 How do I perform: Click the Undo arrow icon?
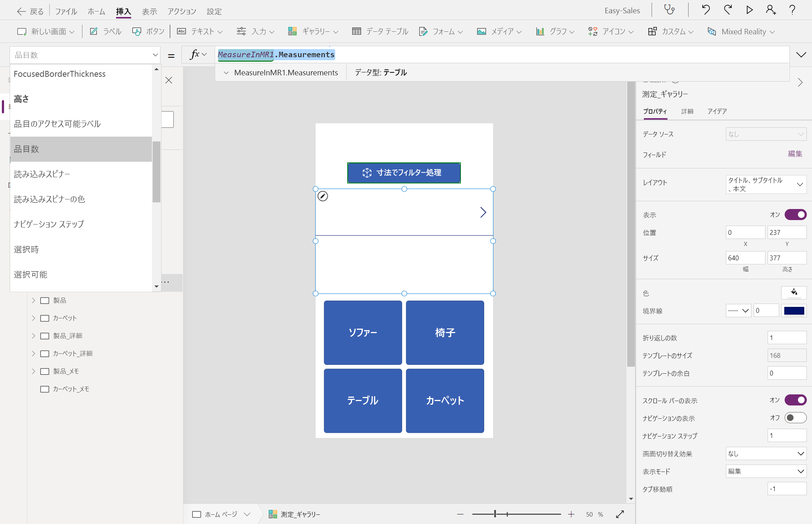click(x=706, y=10)
